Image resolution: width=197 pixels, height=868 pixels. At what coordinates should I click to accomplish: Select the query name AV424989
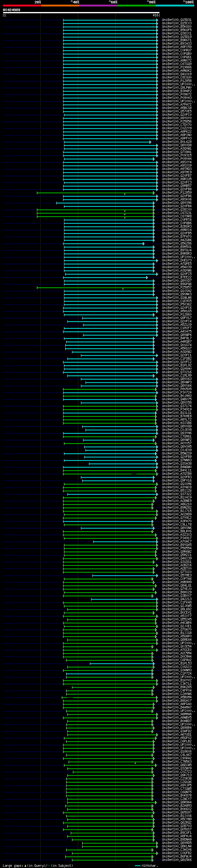(x=11, y=10)
